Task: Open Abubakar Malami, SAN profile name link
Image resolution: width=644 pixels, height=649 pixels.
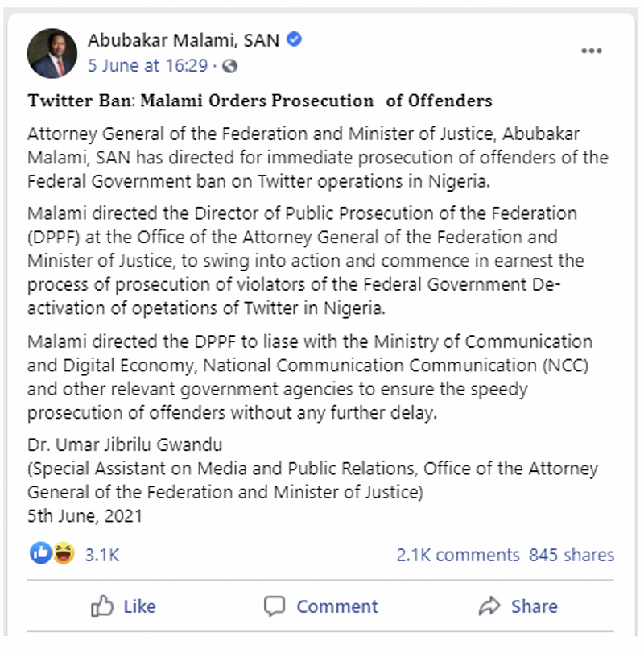Action: tap(184, 40)
